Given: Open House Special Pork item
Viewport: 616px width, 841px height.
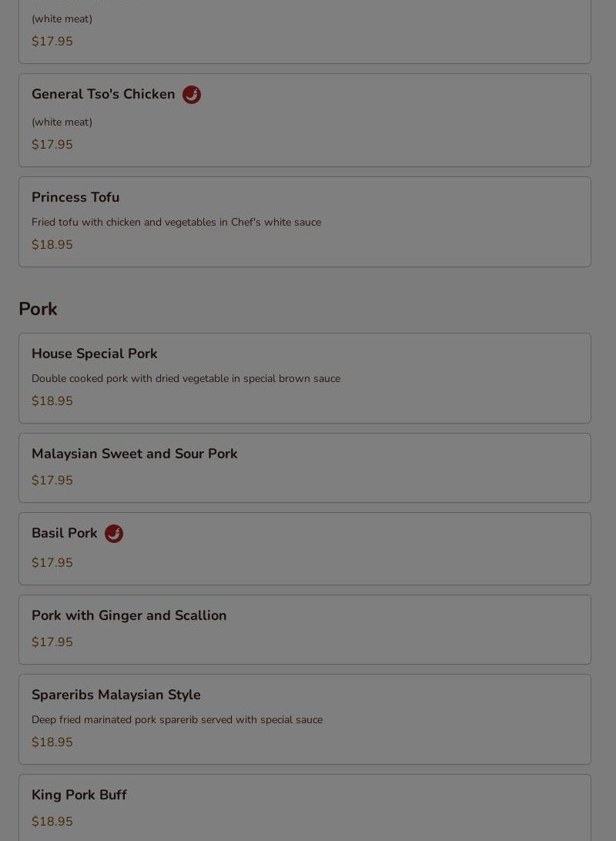Looking at the screenshot, I should [x=304, y=378].
